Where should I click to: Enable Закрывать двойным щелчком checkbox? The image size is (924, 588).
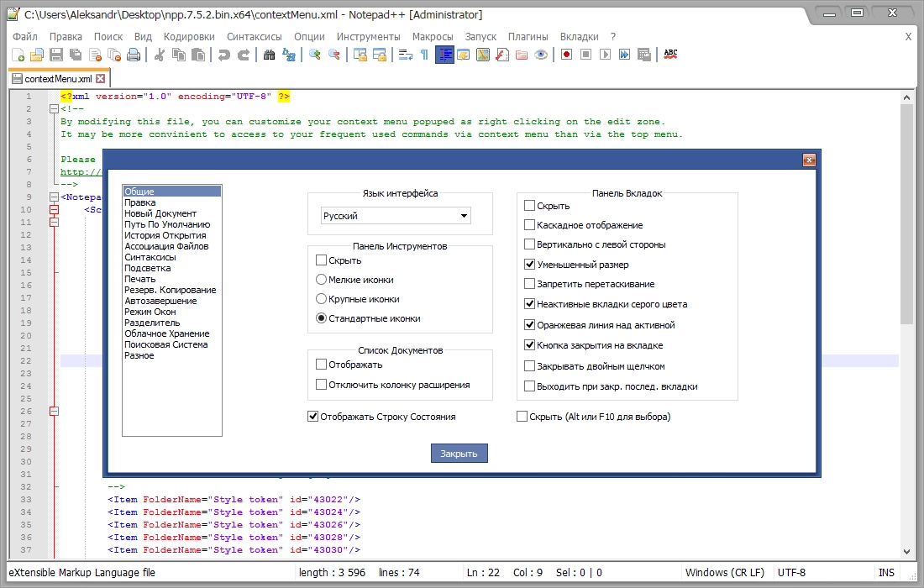[x=529, y=366]
